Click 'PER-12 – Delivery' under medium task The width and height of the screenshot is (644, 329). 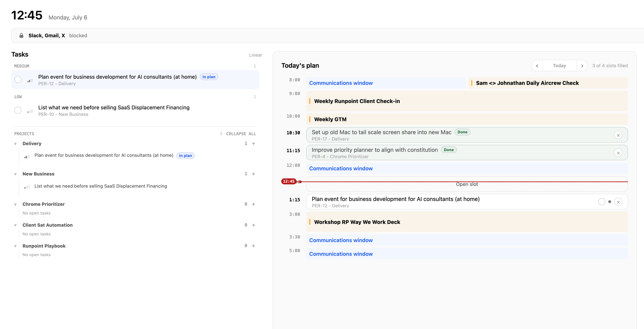pos(57,84)
